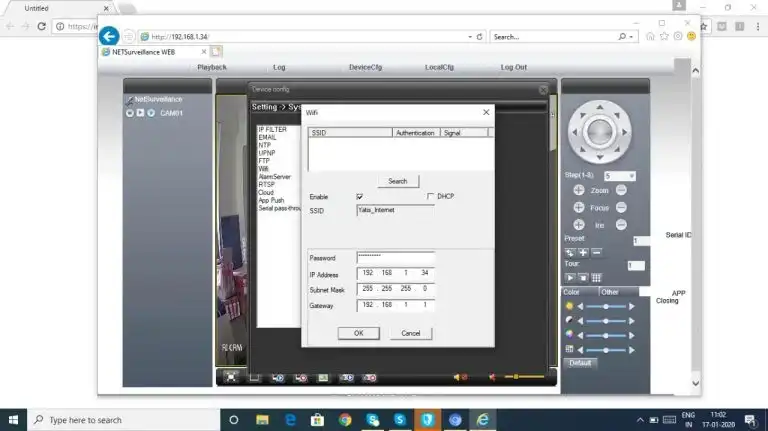This screenshot has width=768, height=431.
Task: Click the Iris plus icon
Action: pyautogui.click(x=578, y=224)
